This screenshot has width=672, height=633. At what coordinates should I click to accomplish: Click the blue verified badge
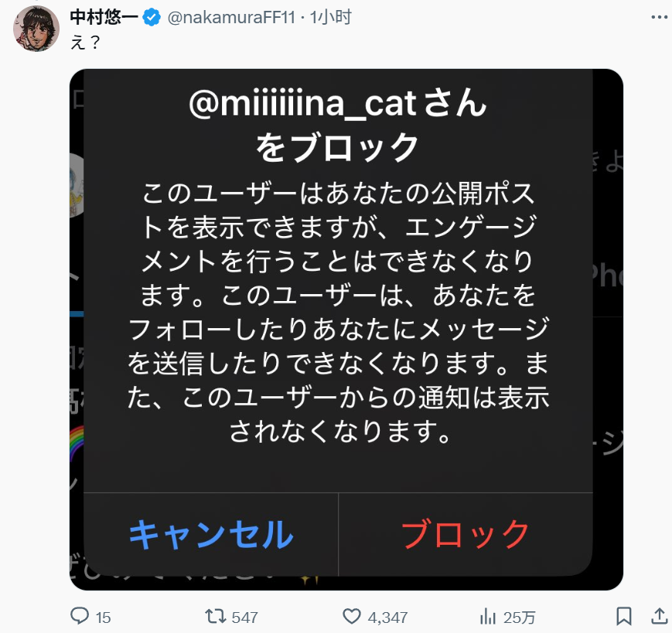pyautogui.click(x=152, y=17)
